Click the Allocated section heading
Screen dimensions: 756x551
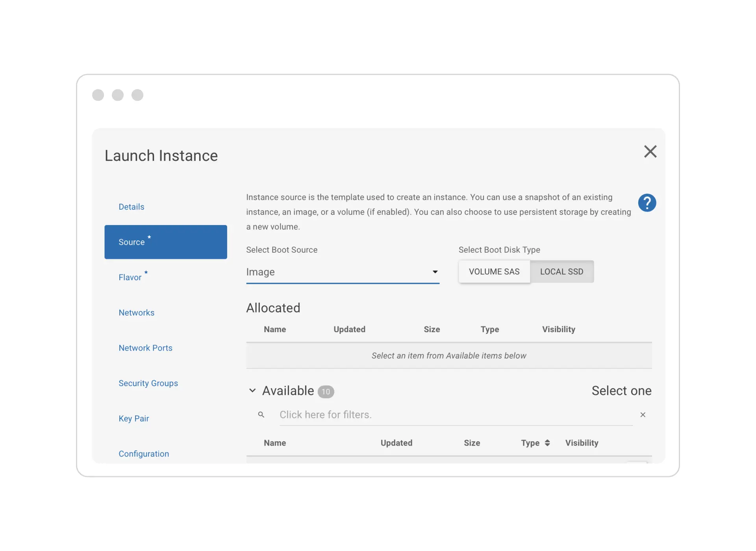coord(273,308)
